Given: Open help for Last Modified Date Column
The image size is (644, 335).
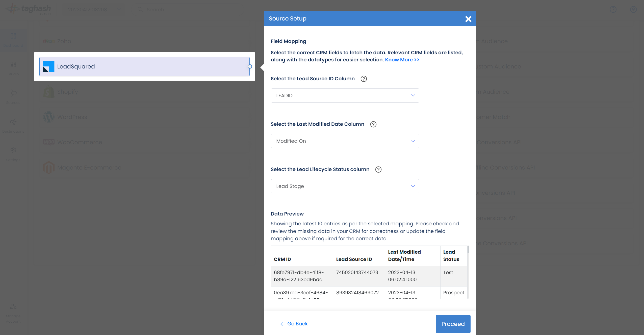Looking at the screenshot, I should (x=373, y=124).
